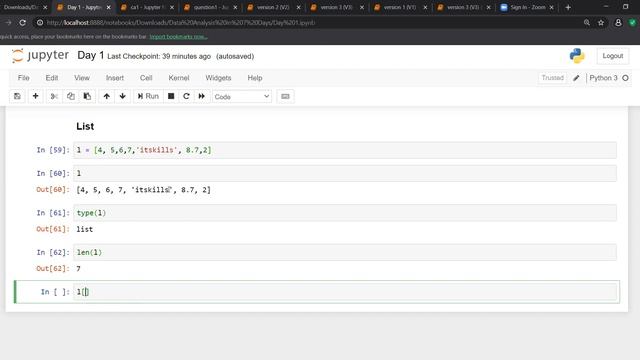Image resolution: width=640 pixels, height=360 pixels.
Task: Switch to the Sign In - Zoom browser tab
Action: (527, 7)
